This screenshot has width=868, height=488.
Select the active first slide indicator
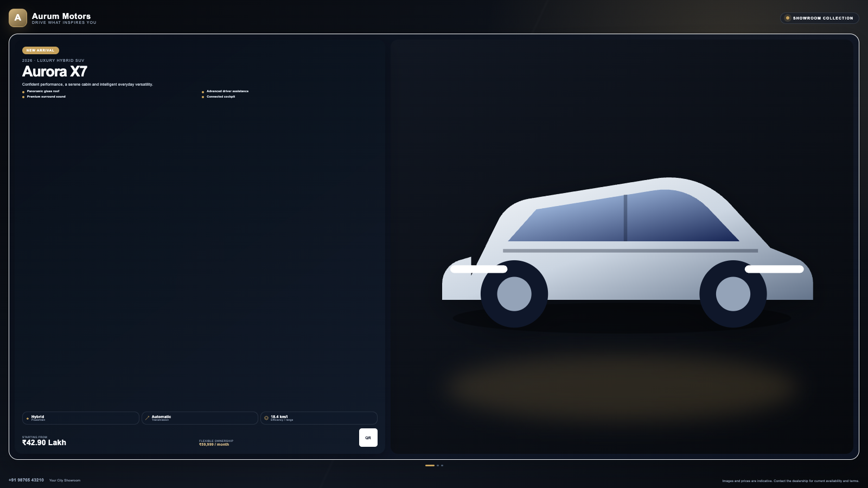(x=430, y=465)
